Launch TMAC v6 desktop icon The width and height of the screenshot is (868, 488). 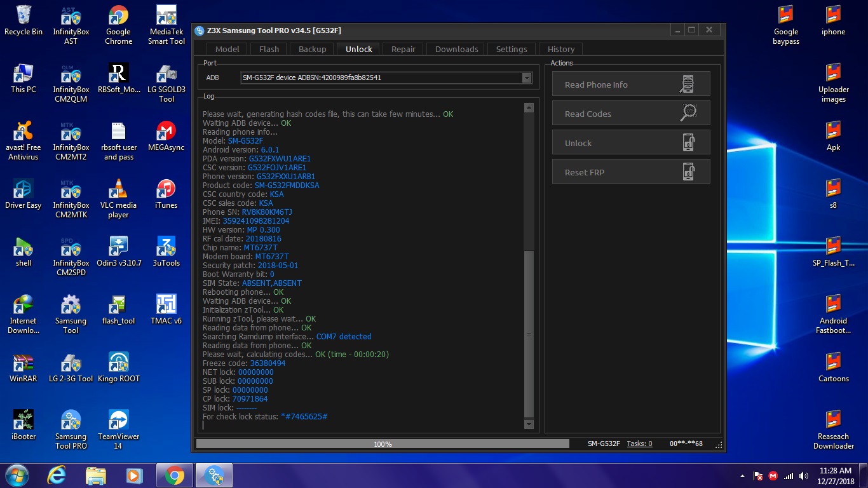[166, 310]
